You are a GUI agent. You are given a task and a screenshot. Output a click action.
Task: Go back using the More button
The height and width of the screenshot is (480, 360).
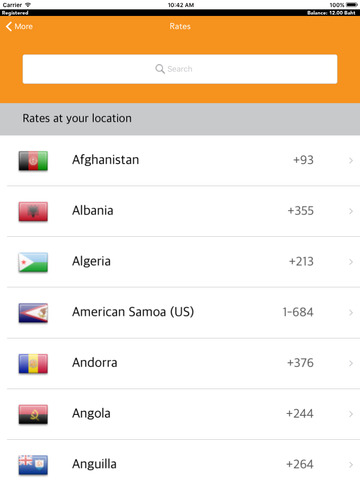point(19,26)
